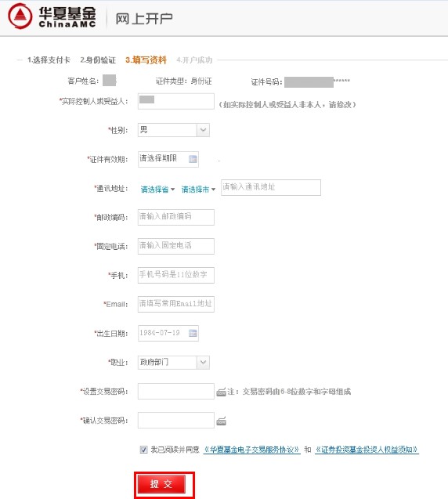The width and height of the screenshot is (448, 499).
Task: Open the calendar icon for 证件有效期
Action: pyautogui.click(x=193, y=159)
